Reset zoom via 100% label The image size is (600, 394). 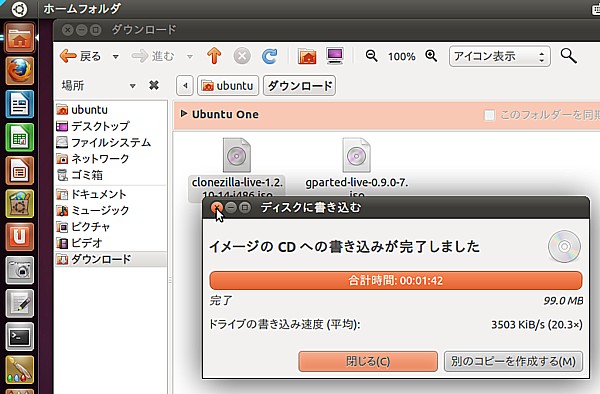[401, 57]
